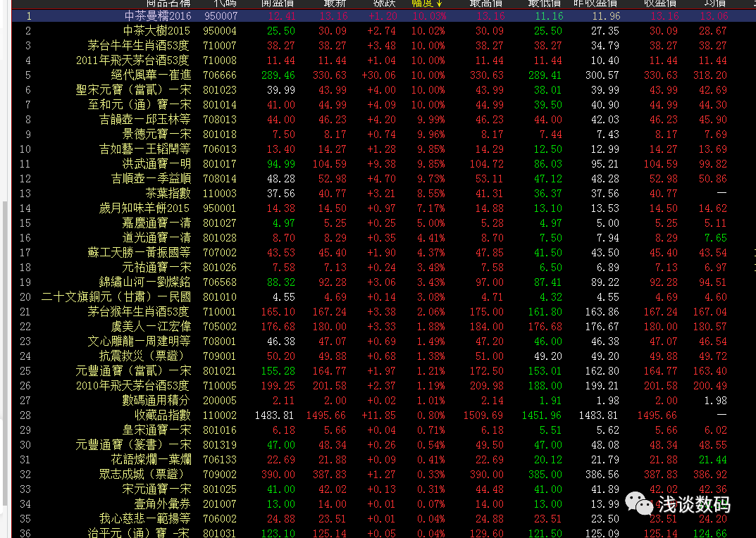Click change value +30.06
This screenshot has height=538, width=756.
pyautogui.click(x=378, y=75)
